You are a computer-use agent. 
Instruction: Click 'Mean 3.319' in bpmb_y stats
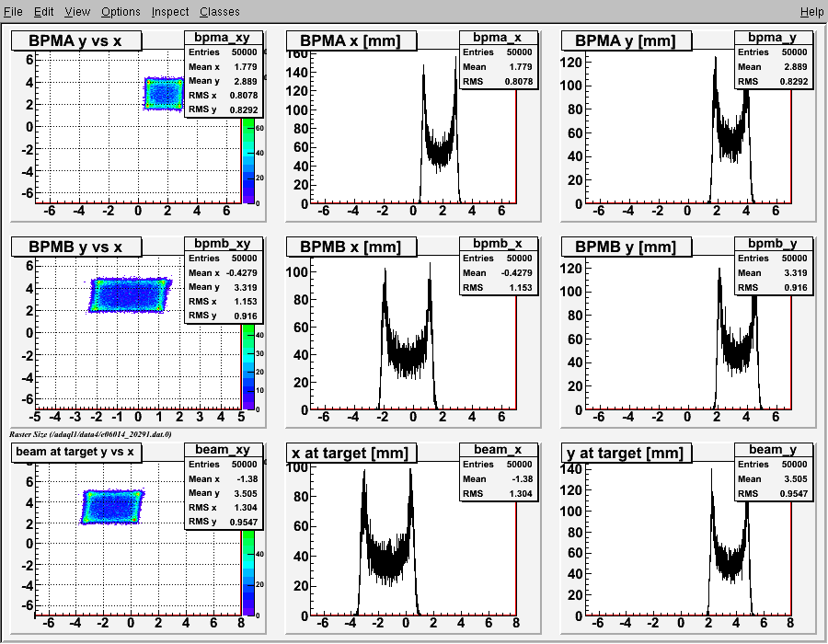774,273
